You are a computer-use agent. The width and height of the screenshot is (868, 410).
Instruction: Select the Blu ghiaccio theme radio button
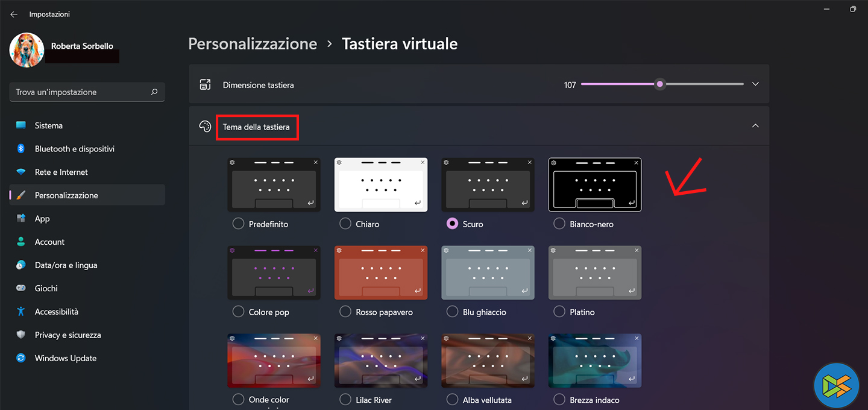click(x=452, y=312)
